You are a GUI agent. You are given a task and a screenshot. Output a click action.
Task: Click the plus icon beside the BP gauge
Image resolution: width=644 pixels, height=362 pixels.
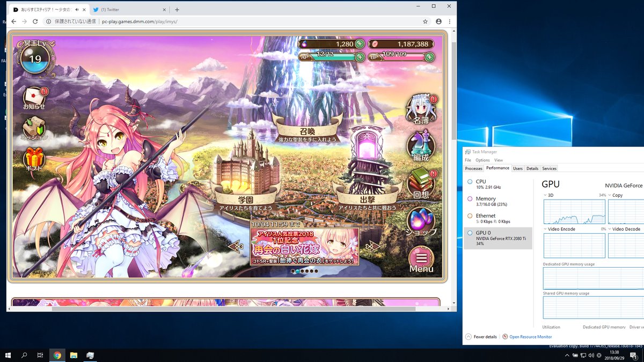[x=429, y=57]
